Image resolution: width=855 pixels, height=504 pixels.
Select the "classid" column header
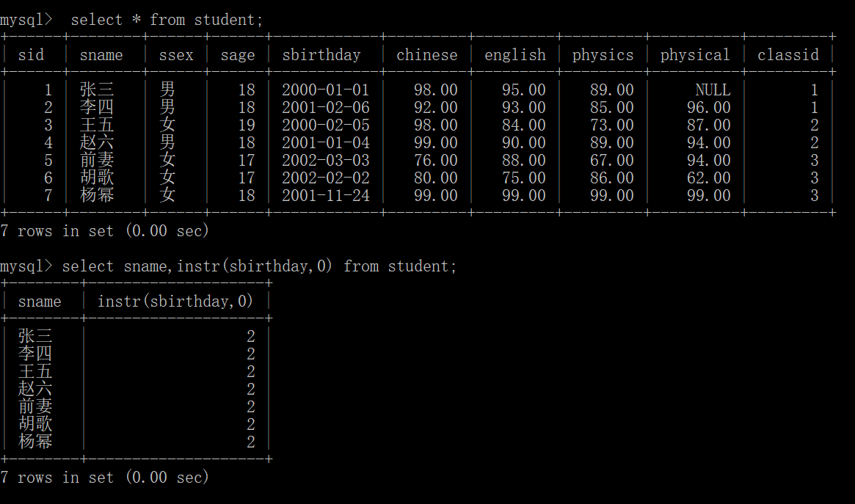788,55
